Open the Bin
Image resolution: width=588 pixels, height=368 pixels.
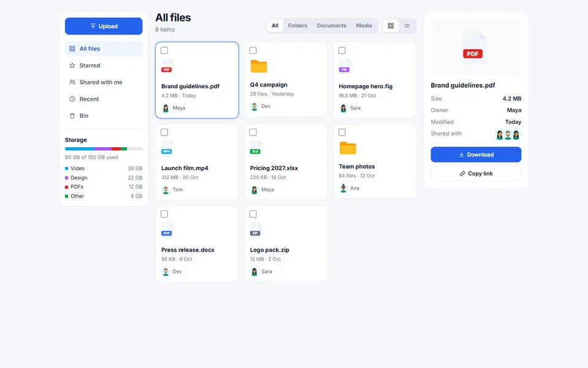(104, 116)
